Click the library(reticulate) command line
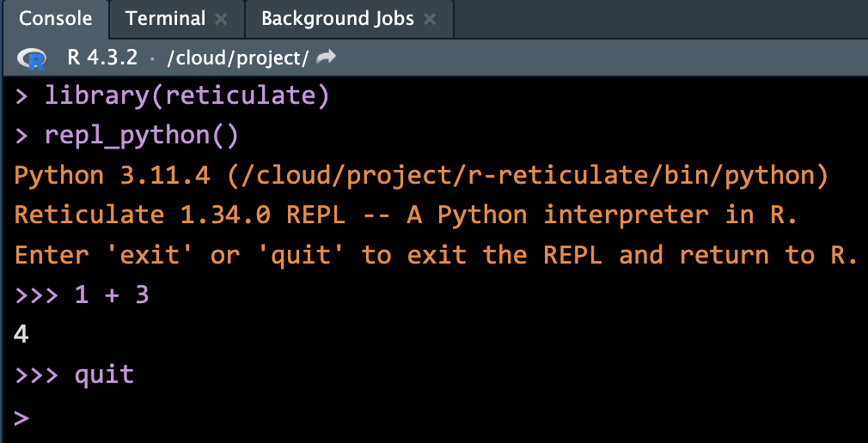Viewport: 868px width, 443px height. coord(186,96)
